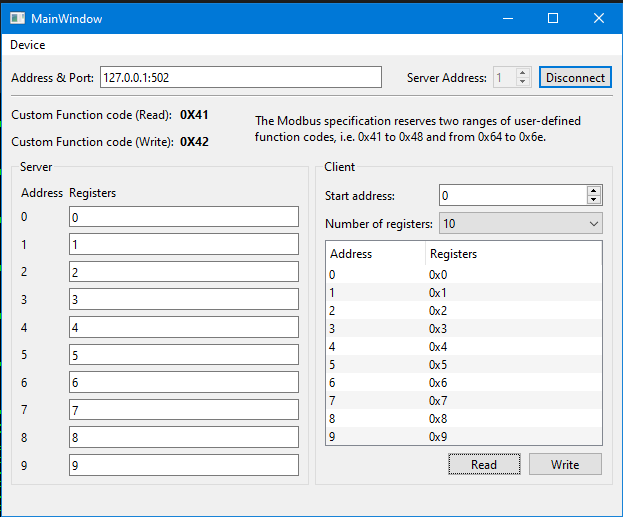Increase Start address with up arrow
Image resolution: width=623 pixels, height=517 pixels.
[x=594, y=191]
